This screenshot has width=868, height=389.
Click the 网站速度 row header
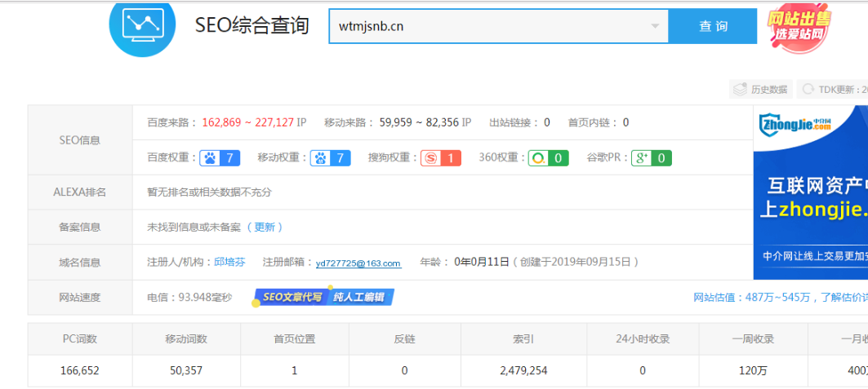80,298
